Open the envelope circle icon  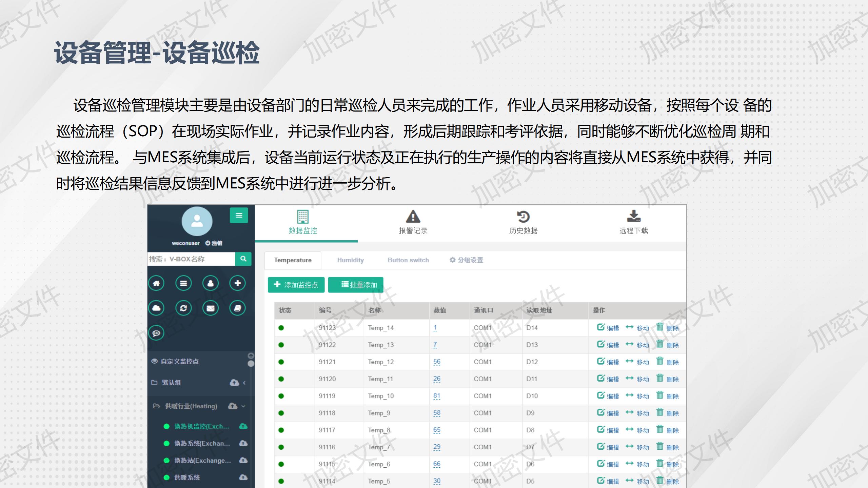[x=211, y=308]
